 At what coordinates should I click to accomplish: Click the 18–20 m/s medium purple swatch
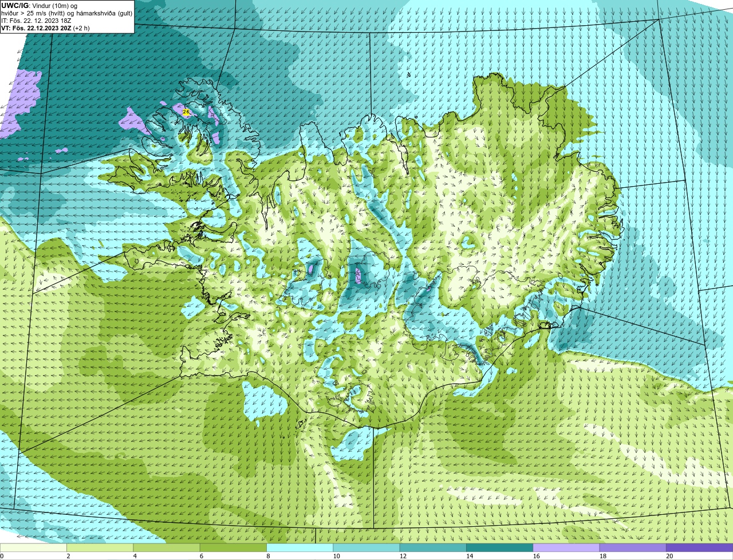tap(633, 547)
